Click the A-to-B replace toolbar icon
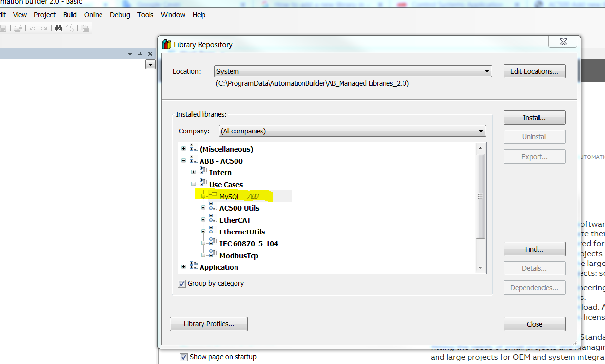 [69, 28]
